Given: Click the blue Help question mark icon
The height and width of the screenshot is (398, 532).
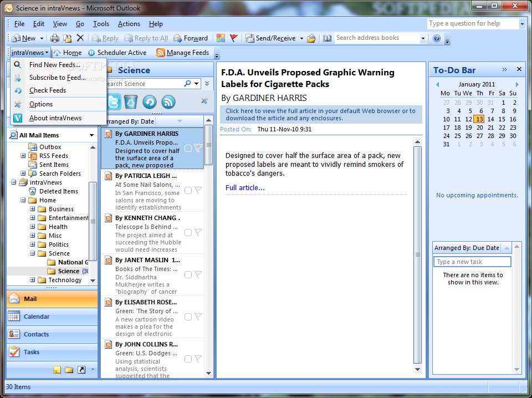Looking at the screenshot, I should [437, 38].
